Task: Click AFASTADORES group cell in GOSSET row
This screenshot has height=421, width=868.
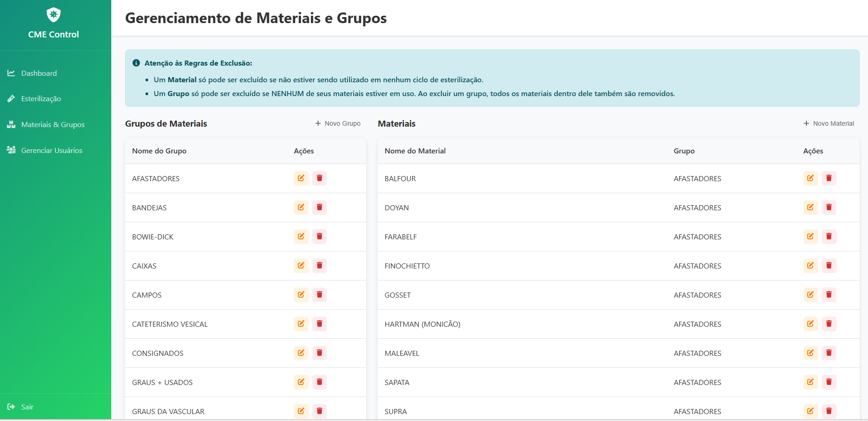Action: (697, 295)
